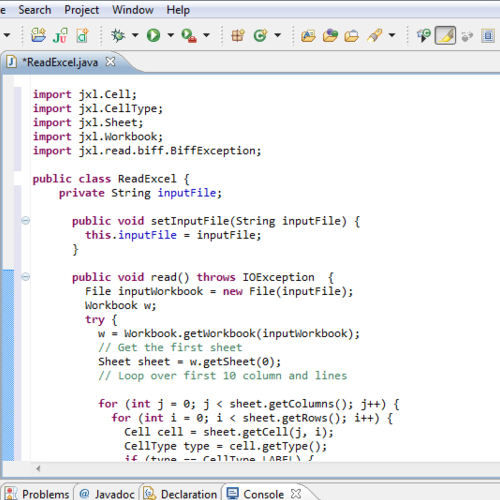This screenshot has width=500, height=500.
Task: Click the 'Sheet sheet = w.getSheet(0);' line
Action: point(190,362)
